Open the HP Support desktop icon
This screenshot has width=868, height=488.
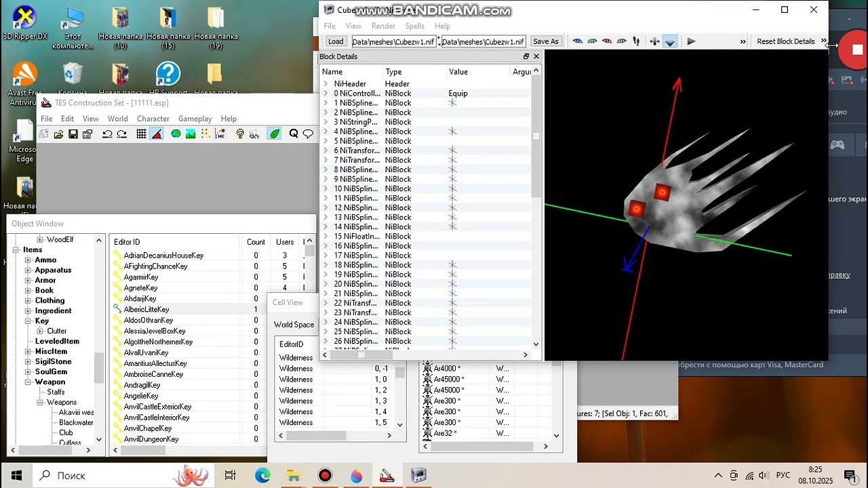168,79
